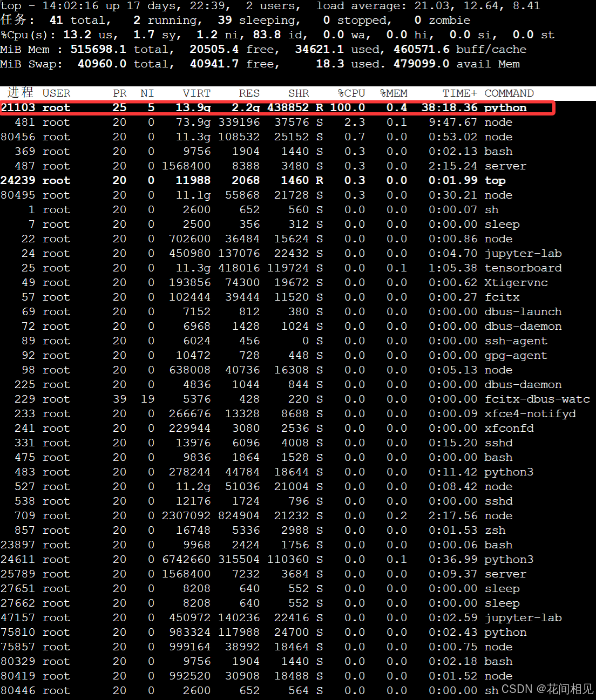Viewport: 596px width, 700px height.
Task: Select the VIRT column header
Action: point(197,93)
